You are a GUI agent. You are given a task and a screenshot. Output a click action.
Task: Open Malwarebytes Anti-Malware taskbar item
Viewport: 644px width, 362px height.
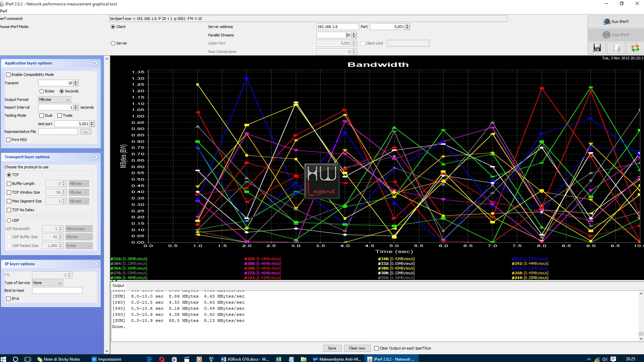coord(337,359)
